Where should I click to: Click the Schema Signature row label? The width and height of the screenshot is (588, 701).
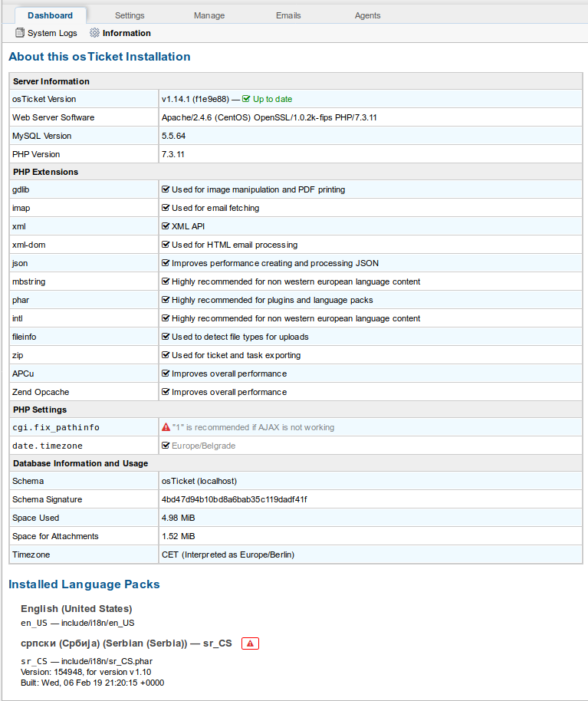[47, 499]
